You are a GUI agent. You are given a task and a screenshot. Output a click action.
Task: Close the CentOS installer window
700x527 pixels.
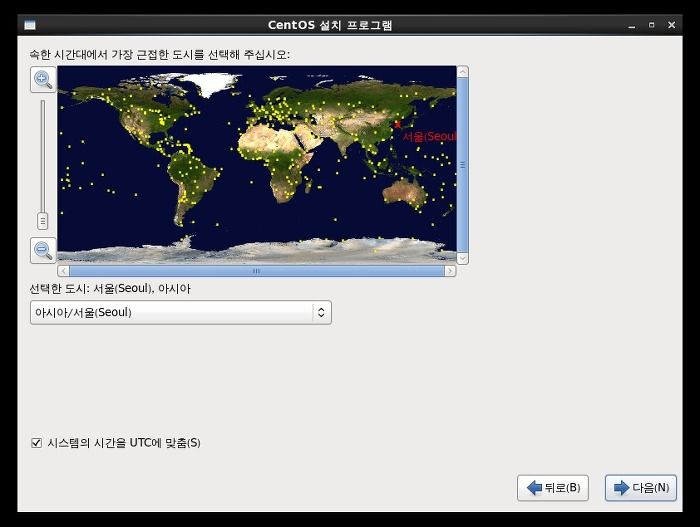point(671,25)
